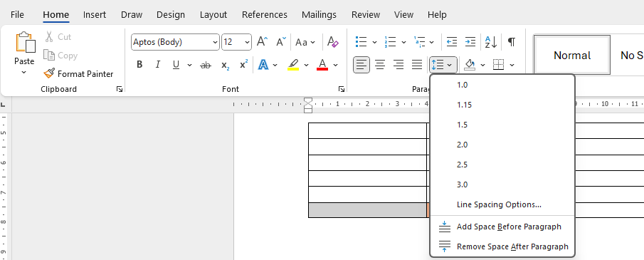
Task: Choose 3.0 line spacing
Action: 502,184
